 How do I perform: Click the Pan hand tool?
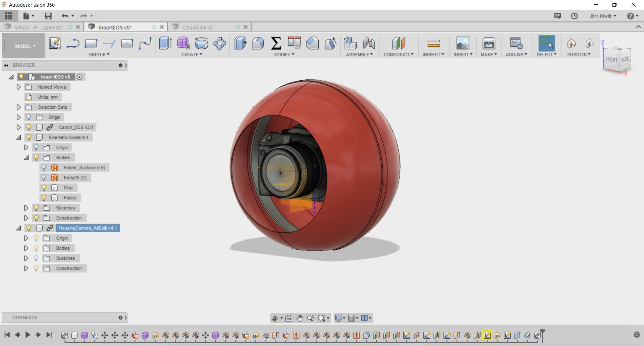(300, 318)
